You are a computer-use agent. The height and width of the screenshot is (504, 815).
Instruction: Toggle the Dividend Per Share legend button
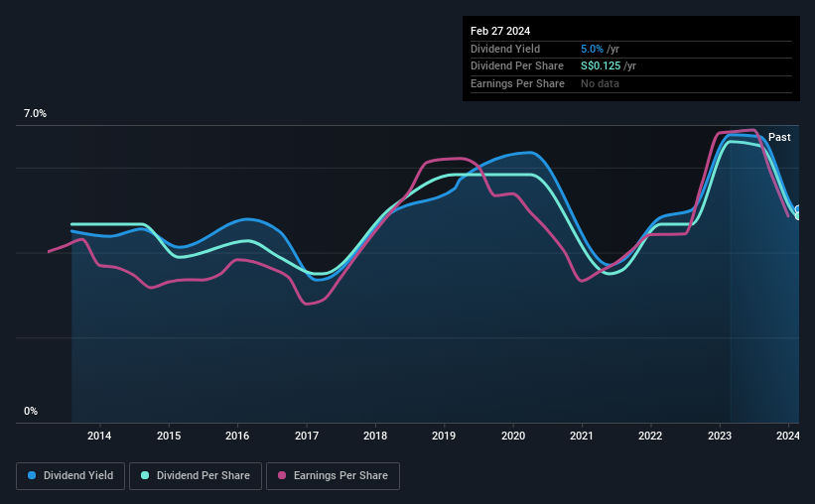(196, 476)
